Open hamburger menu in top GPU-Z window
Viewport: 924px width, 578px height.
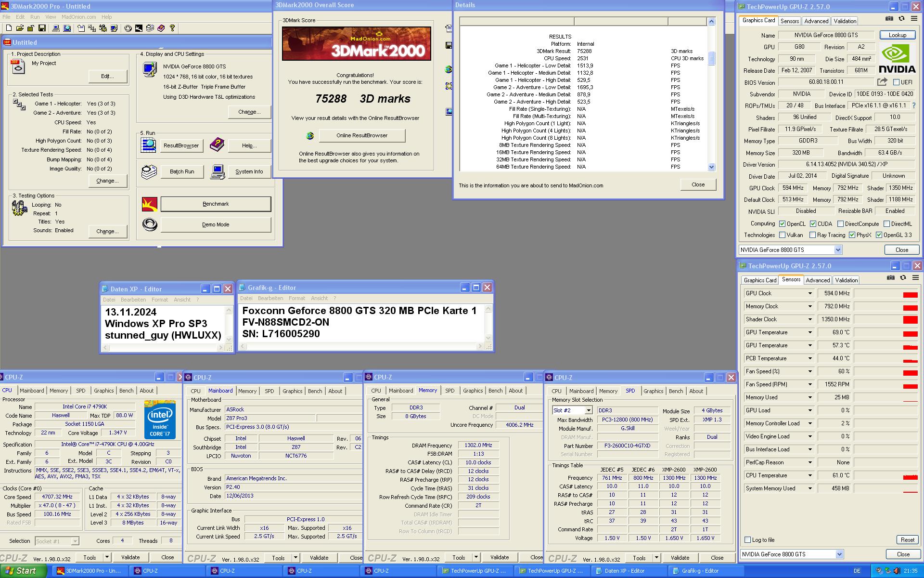pos(914,19)
